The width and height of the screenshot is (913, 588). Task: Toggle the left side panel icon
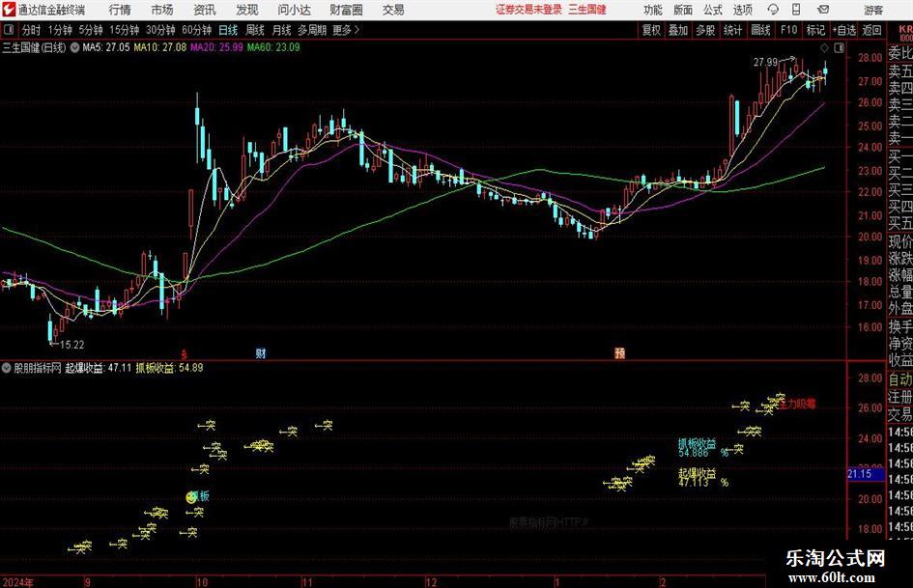pyautogui.click(x=9, y=30)
